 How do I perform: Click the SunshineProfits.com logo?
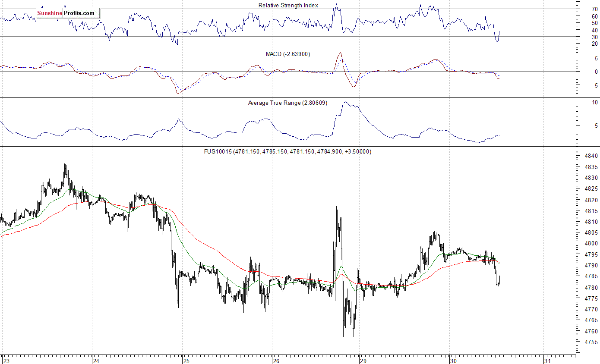click(67, 13)
